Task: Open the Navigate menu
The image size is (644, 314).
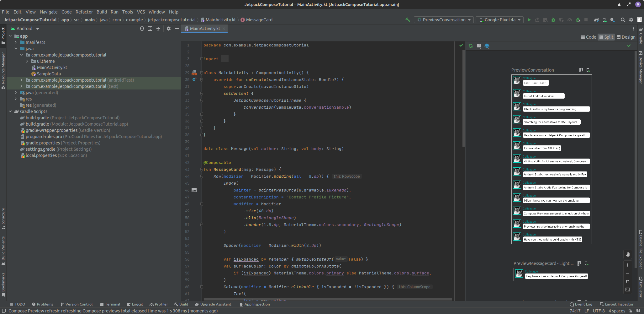Action: (x=49, y=12)
